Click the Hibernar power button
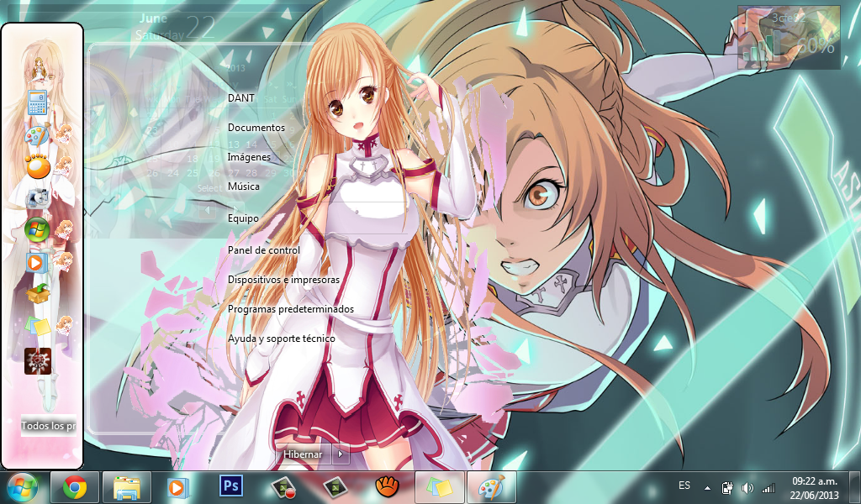This screenshot has height=504, width=861. 303,454
